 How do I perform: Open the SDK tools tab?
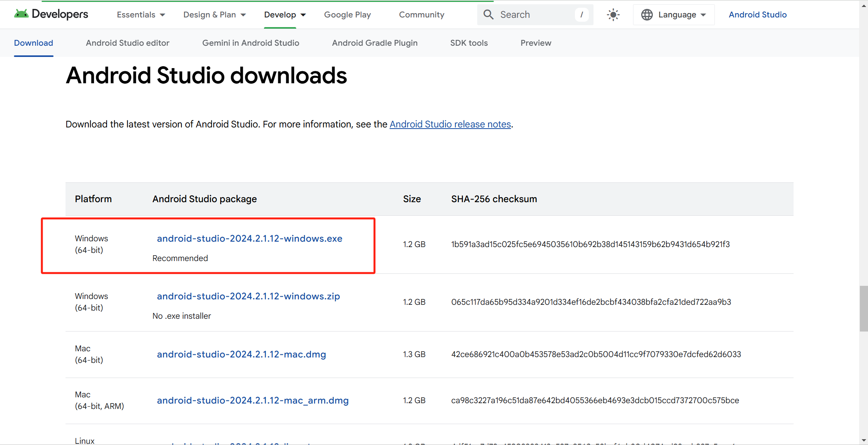pyautogui.click(x=469, y=43)
